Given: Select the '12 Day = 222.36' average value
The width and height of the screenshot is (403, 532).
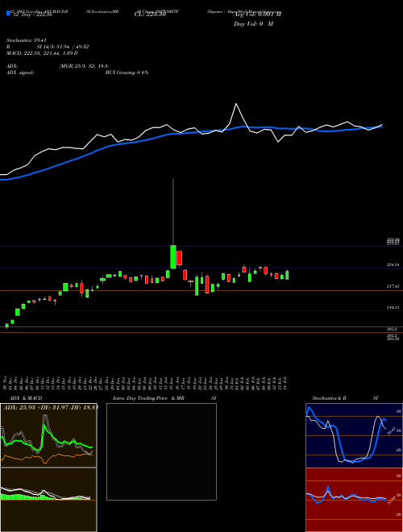Looking at the screenshot, I should click(31, 15).
